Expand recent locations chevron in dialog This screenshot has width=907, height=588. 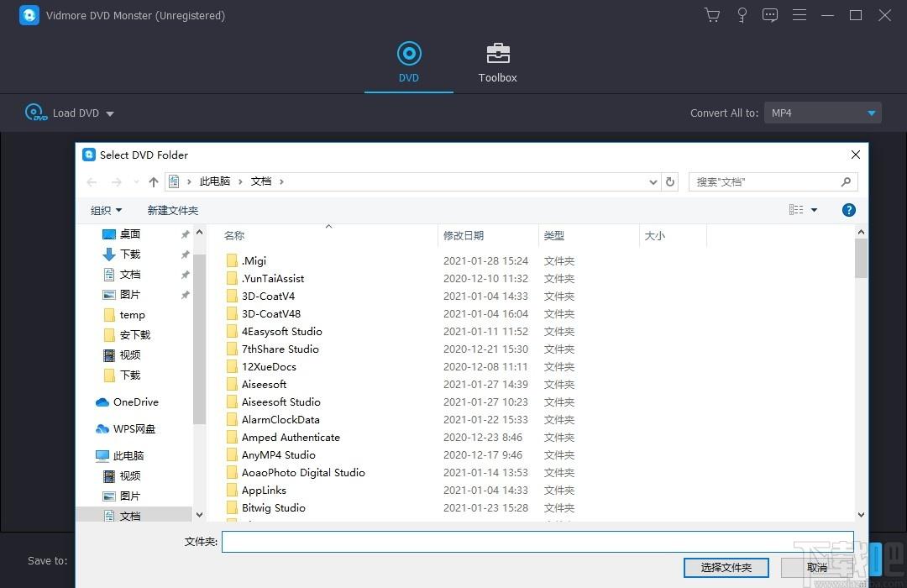(x=137, y=181)
